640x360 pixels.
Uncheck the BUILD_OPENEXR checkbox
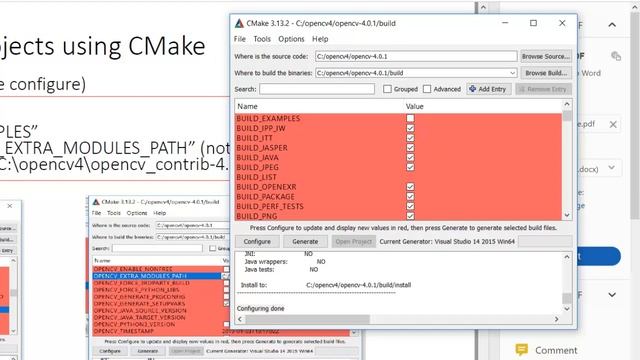410,187
